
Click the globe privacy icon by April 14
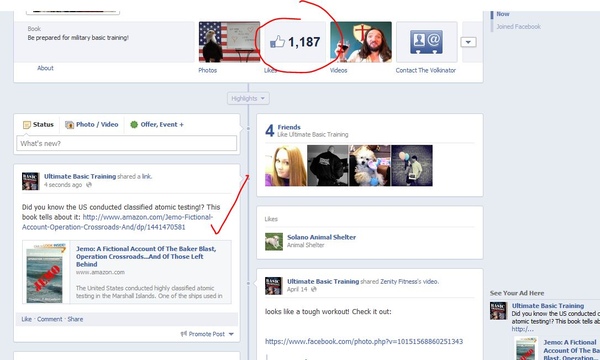tap(314, 289)
